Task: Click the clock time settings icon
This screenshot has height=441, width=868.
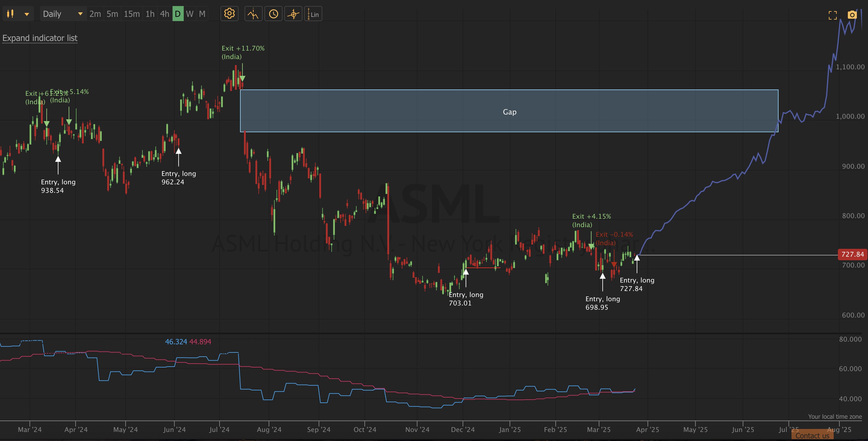Action: tap(273, 14)
